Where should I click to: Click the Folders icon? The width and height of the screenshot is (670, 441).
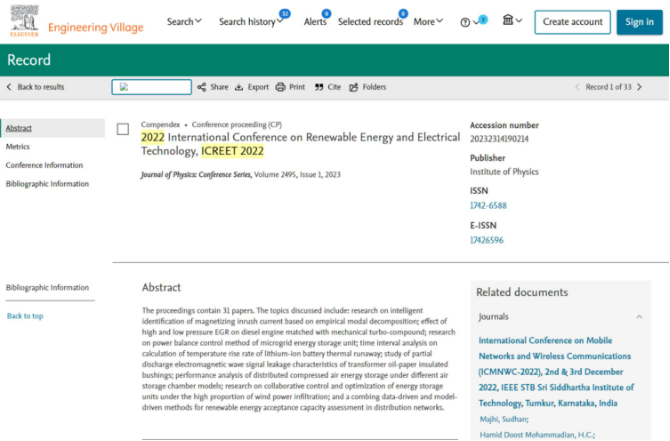(353, 87)
